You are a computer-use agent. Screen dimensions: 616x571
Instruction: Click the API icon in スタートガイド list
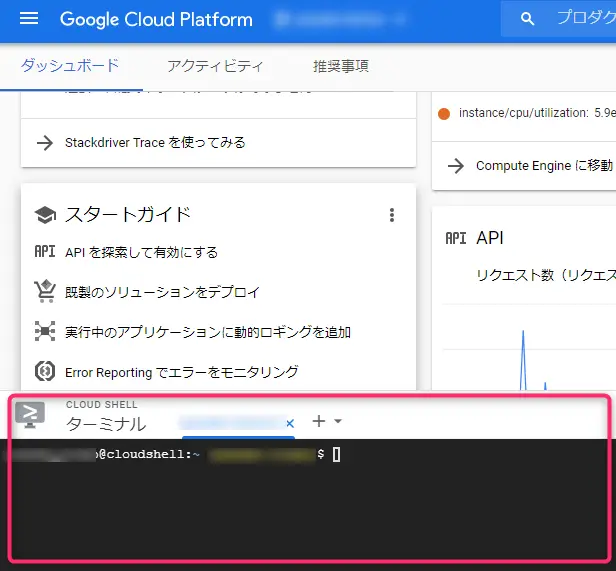pyautogui.click(x=45, y=252)
